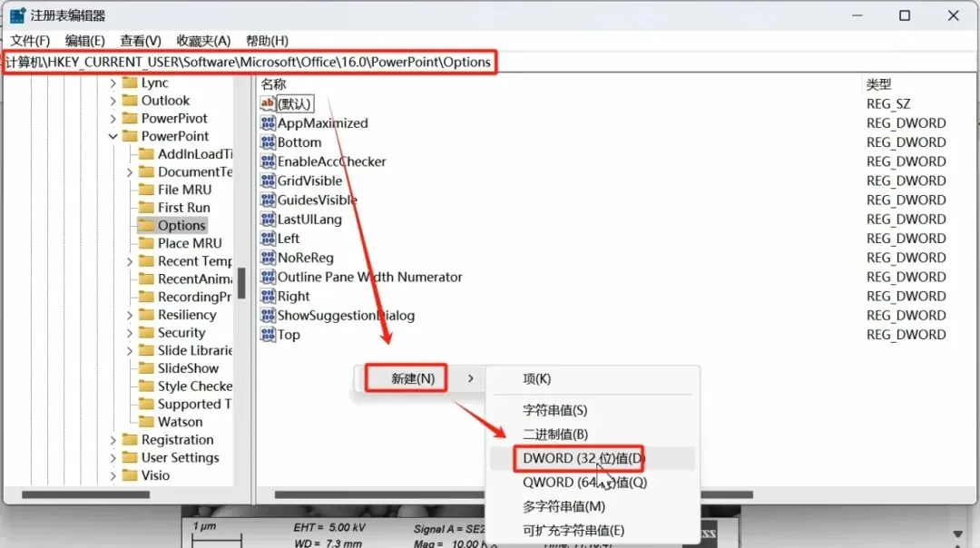
Task: Open the 收藏夹(A) menu
Action: point(204,41)
